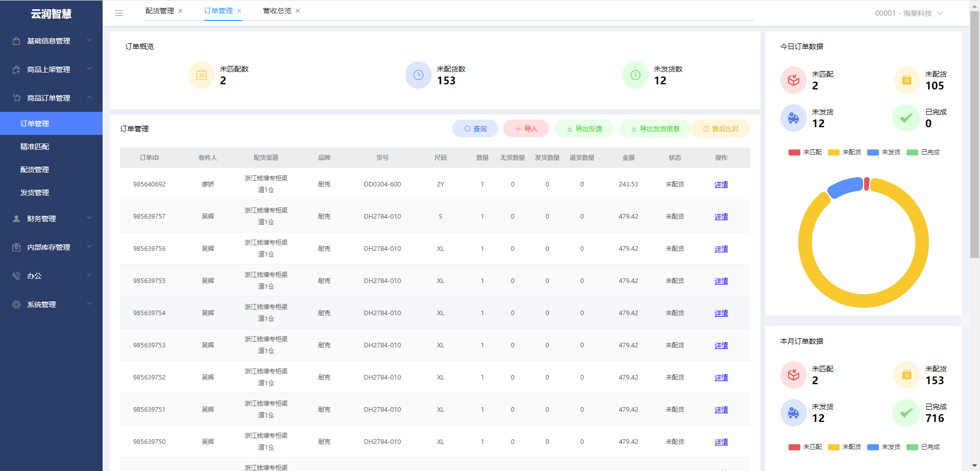Expand 办公 menu chevron
This screenshot has height=471, width=980.
pos(89,275)
